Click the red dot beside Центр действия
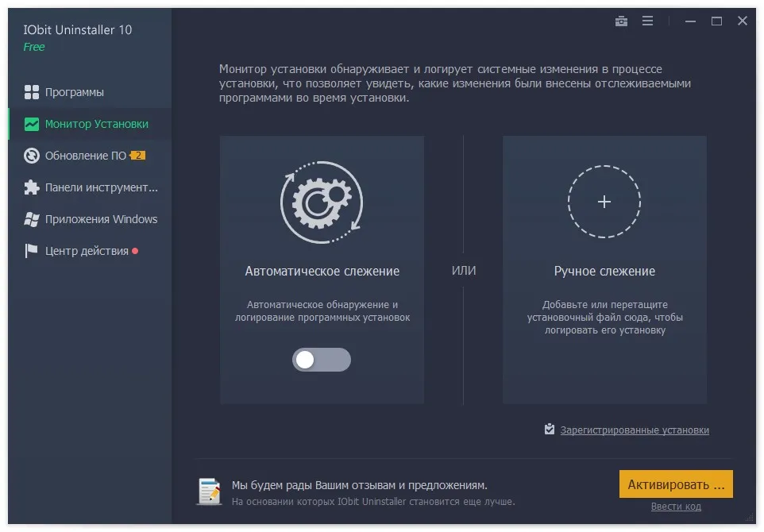The width and height of the screenshot is (764, 532). (x=135, y=251)
